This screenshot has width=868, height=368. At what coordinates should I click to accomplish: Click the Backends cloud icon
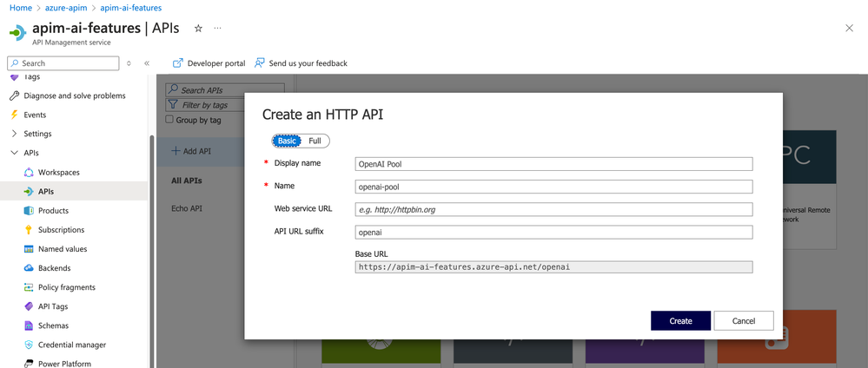pyautogui.click(x=29, y=268)
